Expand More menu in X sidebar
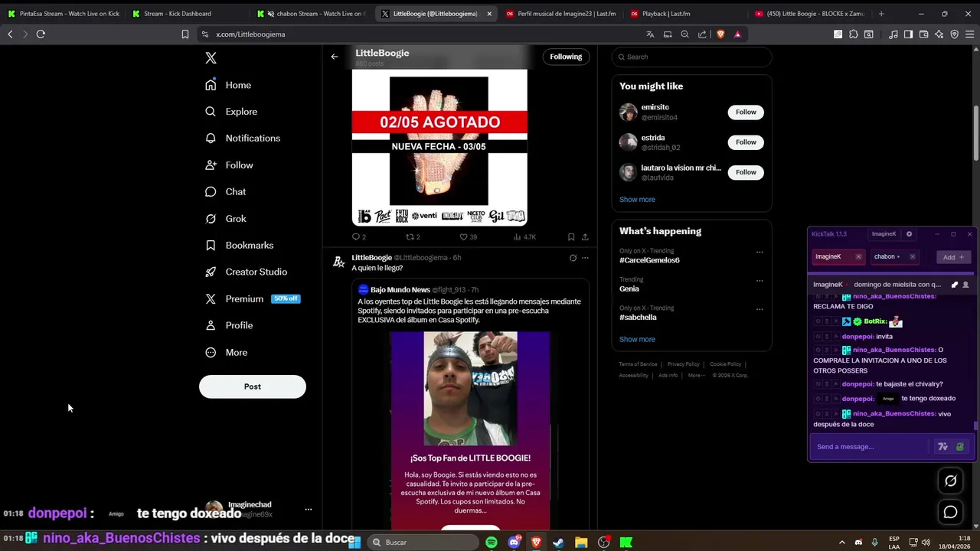980x551 pixels. (227, 353)
